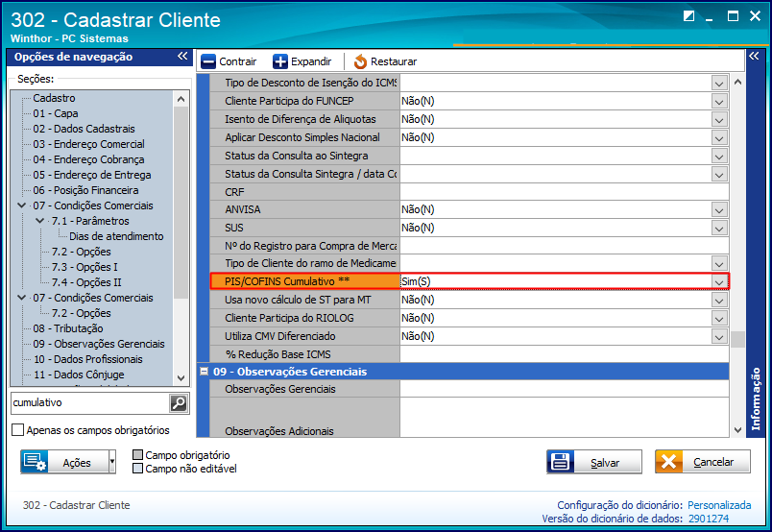Screen dimensions: 772x532
Task: Open Usa novo cálculo de ST para MT dropdown
Action: pyautogui.click(x=719, y=300)
